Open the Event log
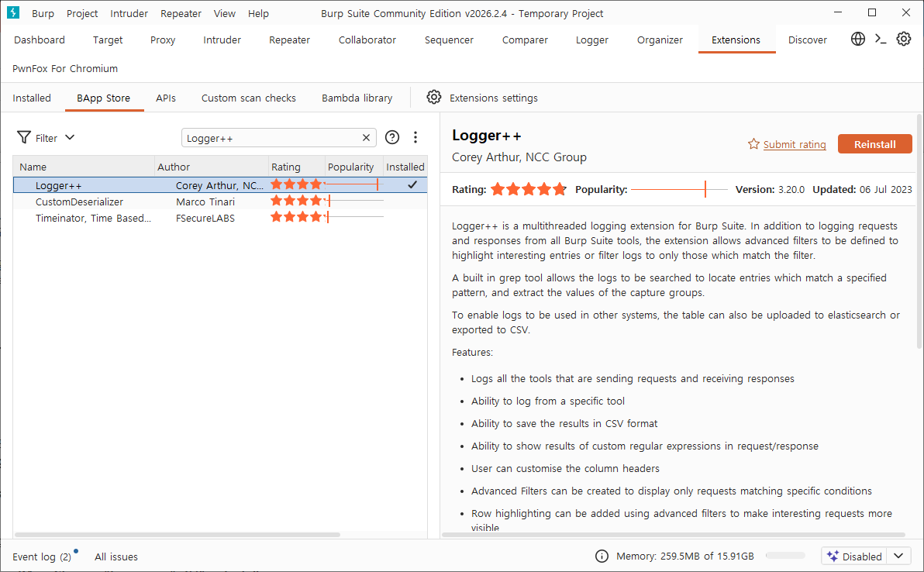 click(42, 556)
